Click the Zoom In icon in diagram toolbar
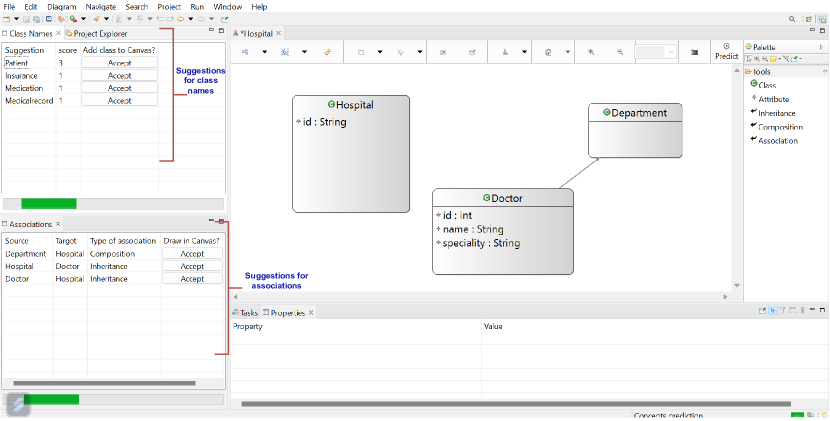 (x=591, y=52)
